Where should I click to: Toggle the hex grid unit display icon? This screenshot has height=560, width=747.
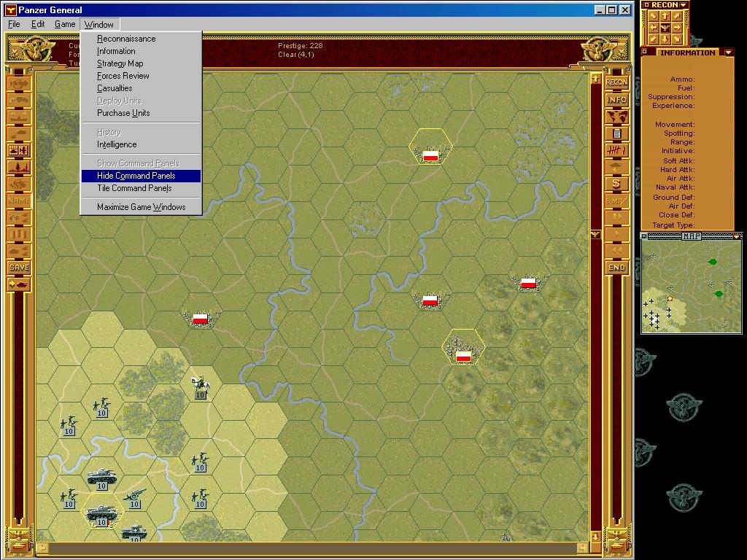click(x=19, y=150)
